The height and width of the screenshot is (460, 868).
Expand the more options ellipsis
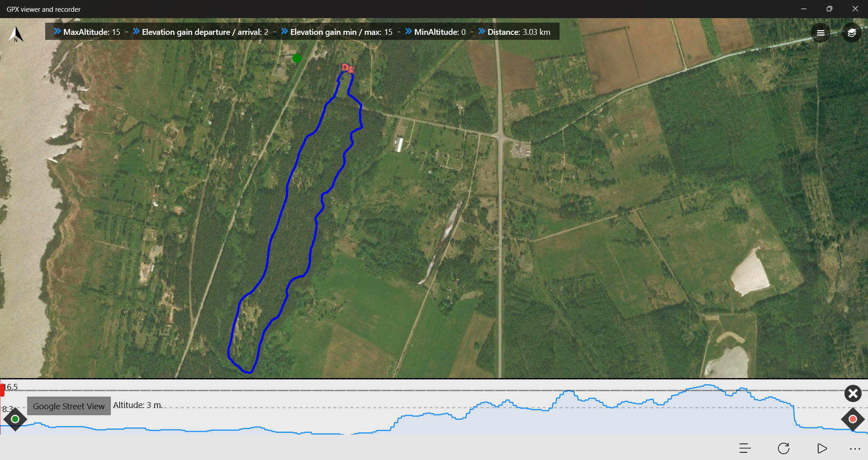(x=854, y=449)
